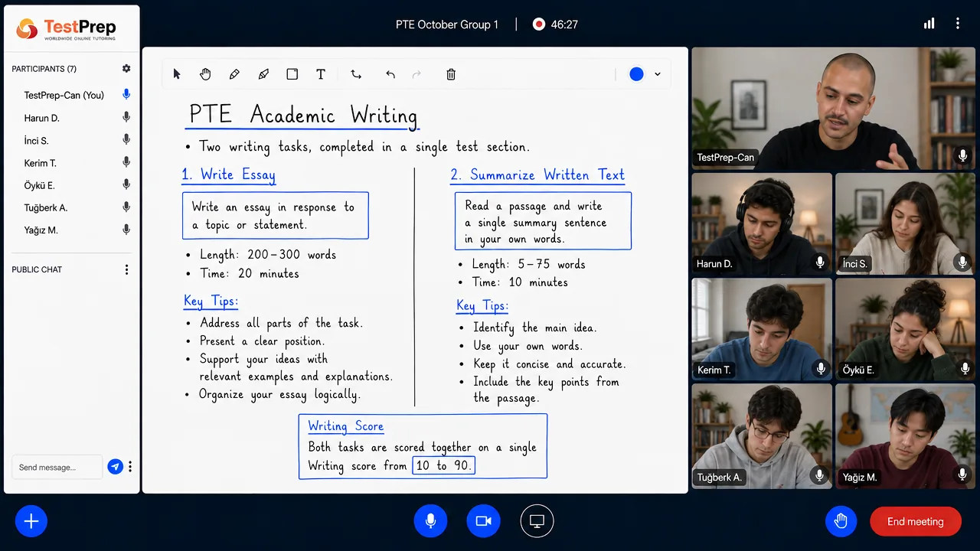Image resolution: width=980 pixels, height=551 pixels.
Task: Redo the whiteboard action
Action: tap(416, 74)
